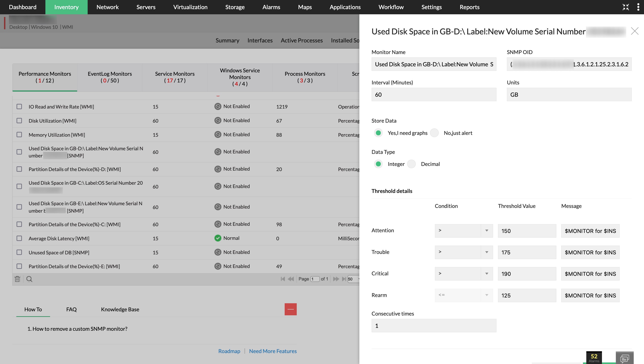Image resolution: width=644 pixels, height=364 pixels.
Task: Click the red minus collapse control near How To
Action: click(290, 309)
